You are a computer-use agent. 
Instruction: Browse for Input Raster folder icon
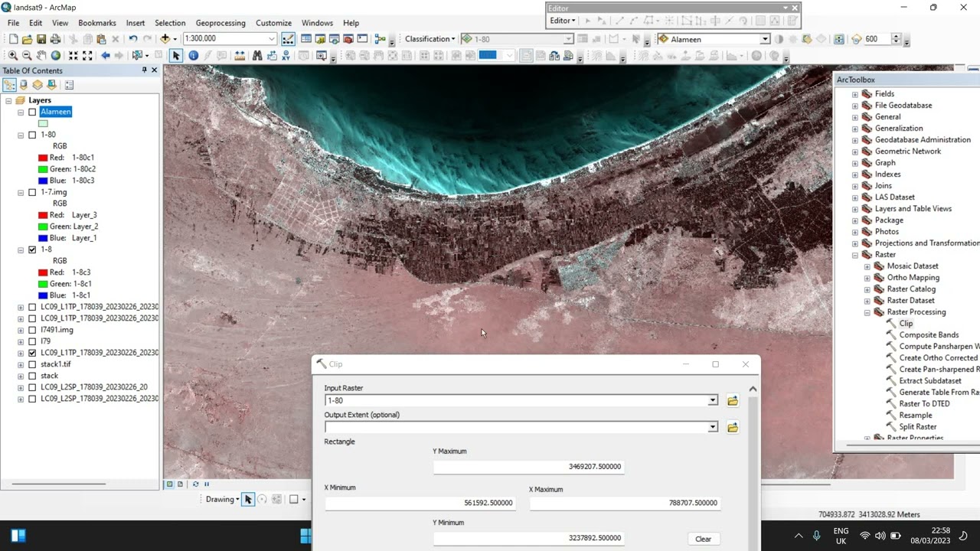(733, 400)
